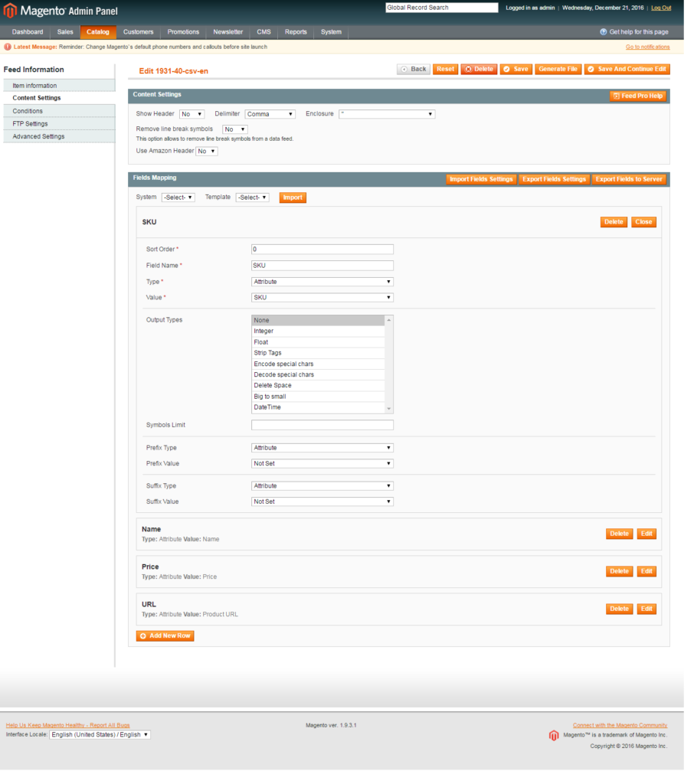The width and height of the screenshot is (694, 784).
Task: Select Integer in Output Types list
Action: [x=318, y=332]
